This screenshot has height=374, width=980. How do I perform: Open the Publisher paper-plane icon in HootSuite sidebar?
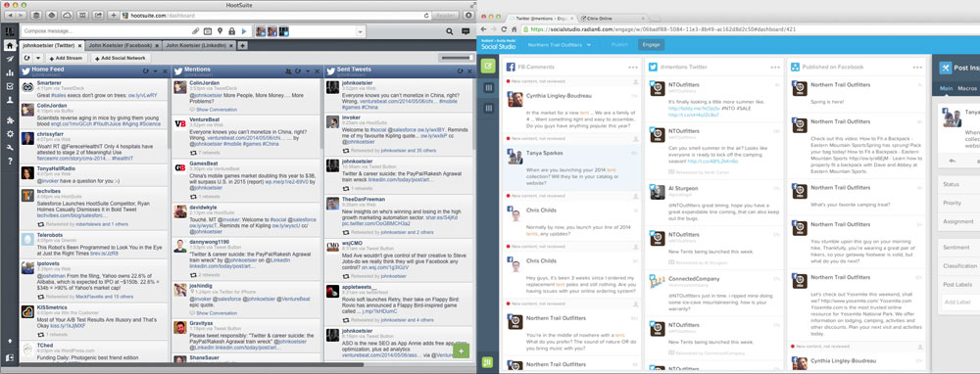[x=10, y=60]
